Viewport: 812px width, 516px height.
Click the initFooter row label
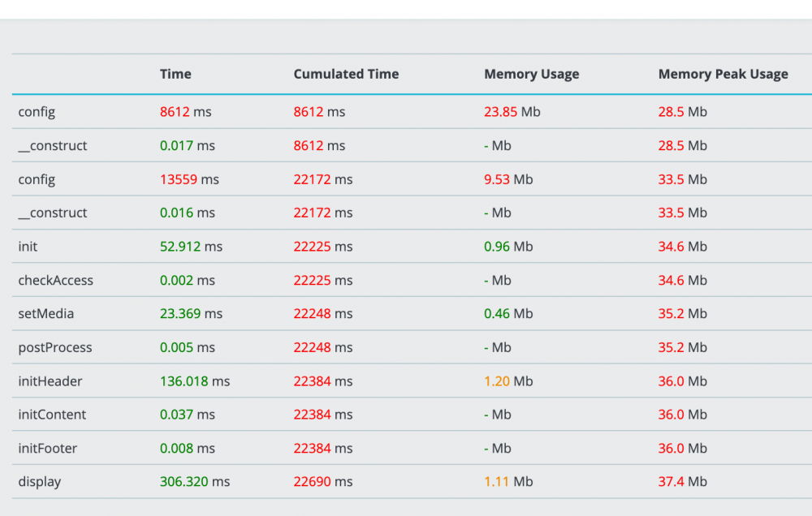click(x=48, y=449)
